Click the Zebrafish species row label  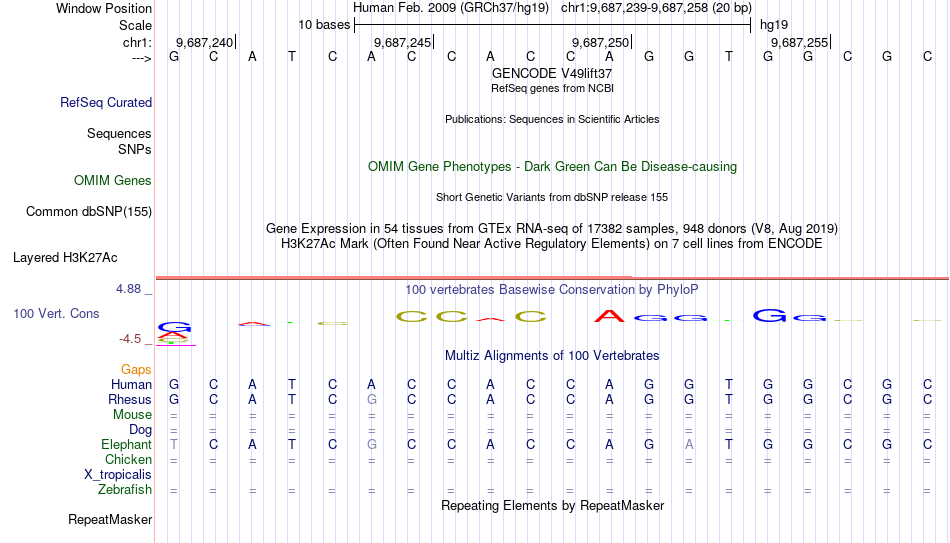pos(125,490)
